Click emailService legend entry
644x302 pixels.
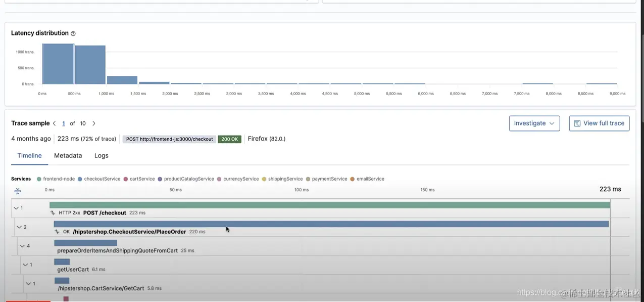(x=367, y=179)
